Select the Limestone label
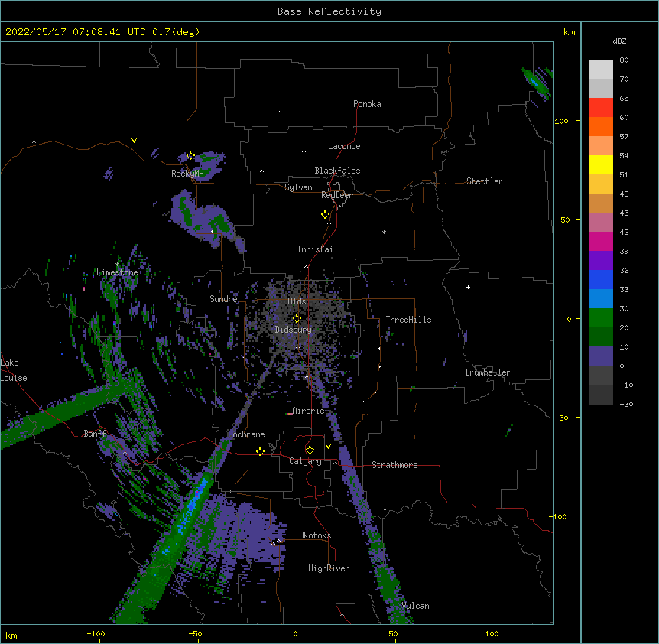659x644 pixels. [117, 272]
